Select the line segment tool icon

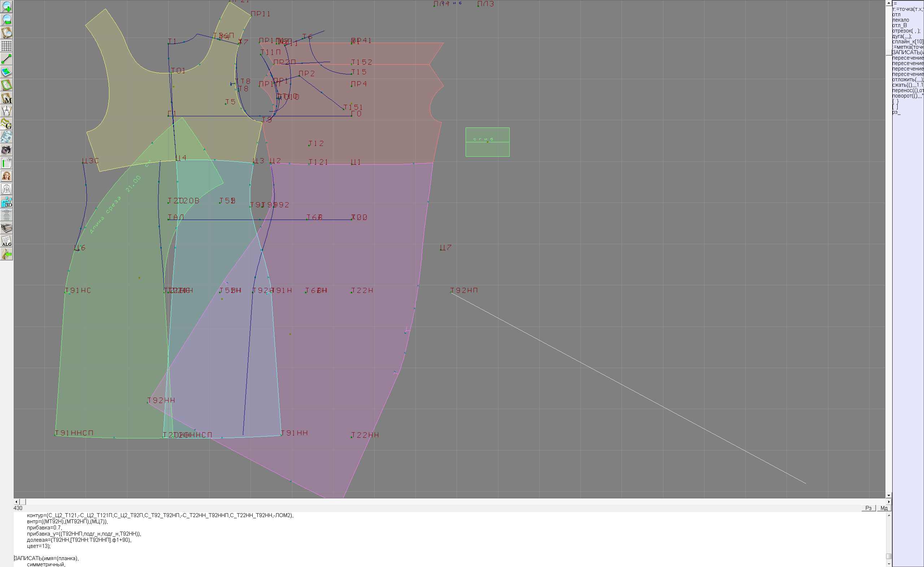tap(6, 59)
